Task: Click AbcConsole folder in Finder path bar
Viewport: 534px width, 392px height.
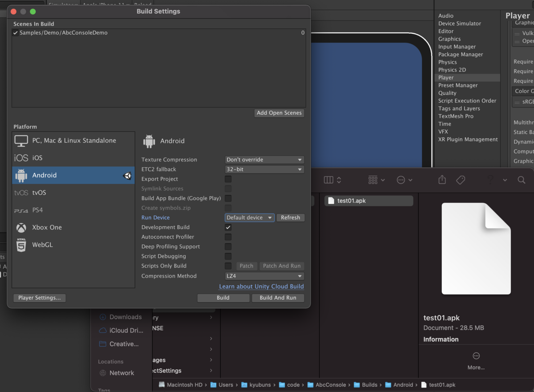Action: tap(327, 385)
